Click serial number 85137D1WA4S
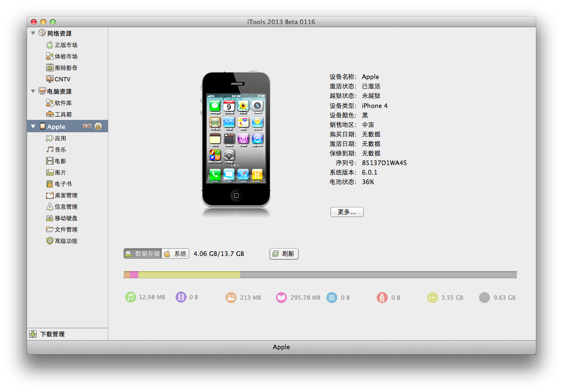Image resolution: width=563 pixels, height=392 pixels. (x=384, y=163)
